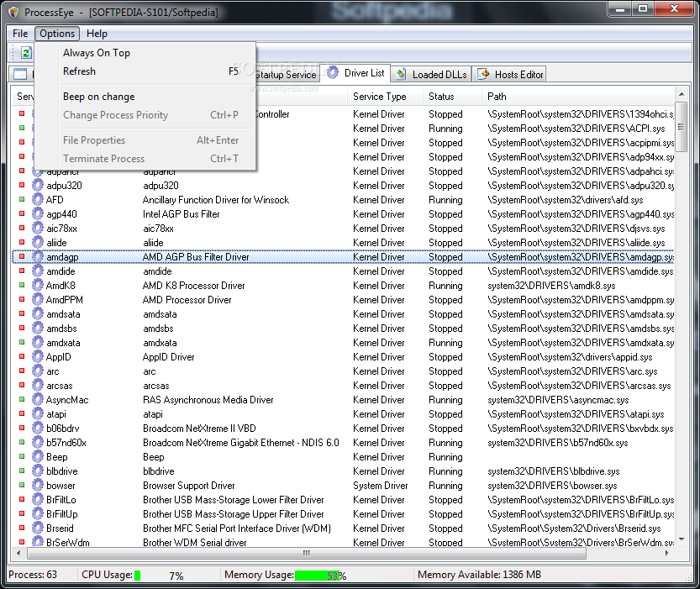Viewport: 700px width, 589px height.
Task: Select the atapi driver name
Action: pos(56,414)
